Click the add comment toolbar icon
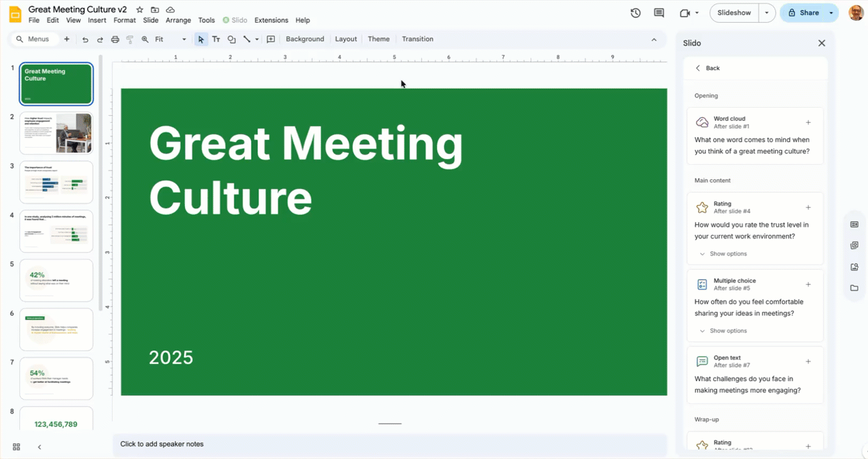 coord(271,39)
